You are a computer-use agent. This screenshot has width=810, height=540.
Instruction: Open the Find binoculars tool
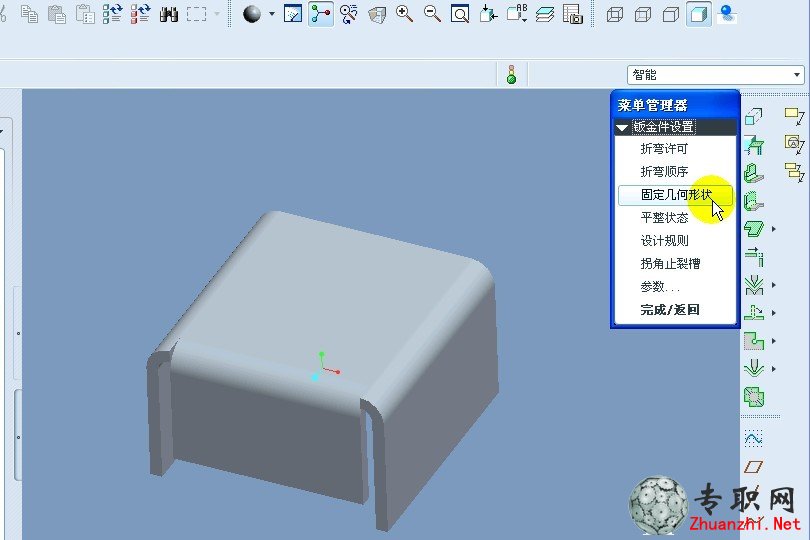[168, 14]
